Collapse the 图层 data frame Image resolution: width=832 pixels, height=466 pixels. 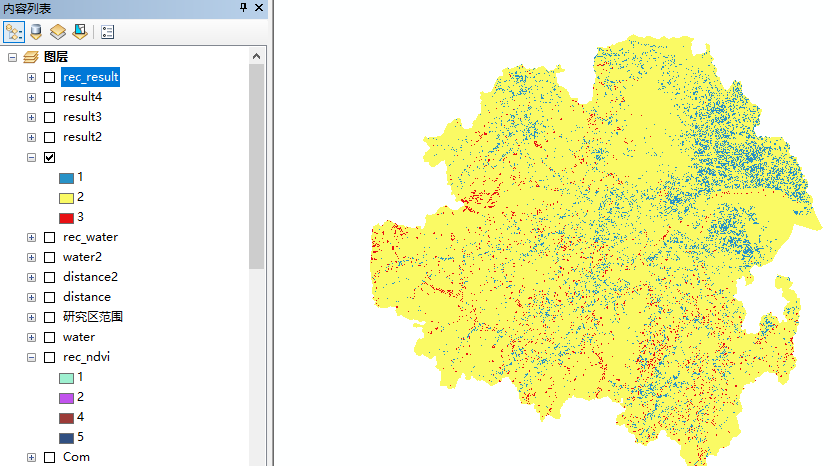click(x=12, y=57)
